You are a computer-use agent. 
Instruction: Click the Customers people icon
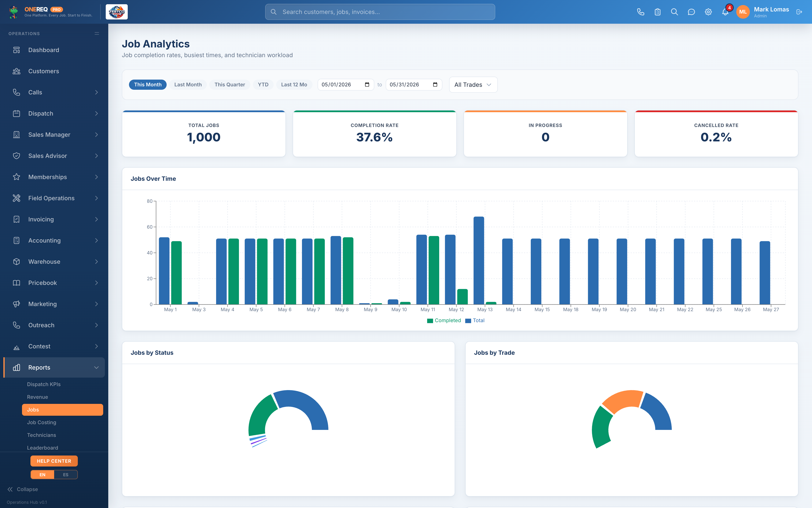16,71
